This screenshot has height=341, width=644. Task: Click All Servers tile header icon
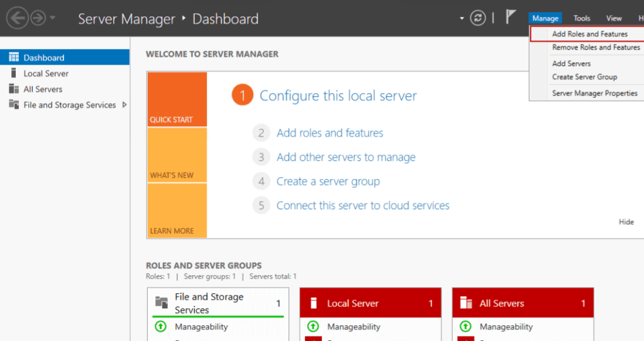466,303
